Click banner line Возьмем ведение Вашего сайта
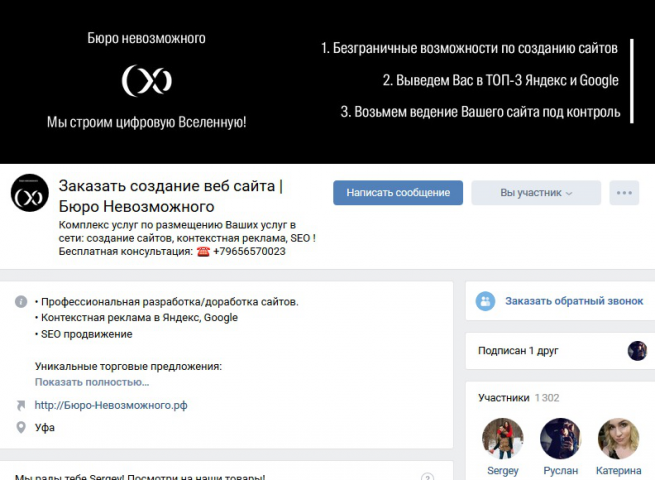This screenshot has height=480, width=655. (480, 112)
